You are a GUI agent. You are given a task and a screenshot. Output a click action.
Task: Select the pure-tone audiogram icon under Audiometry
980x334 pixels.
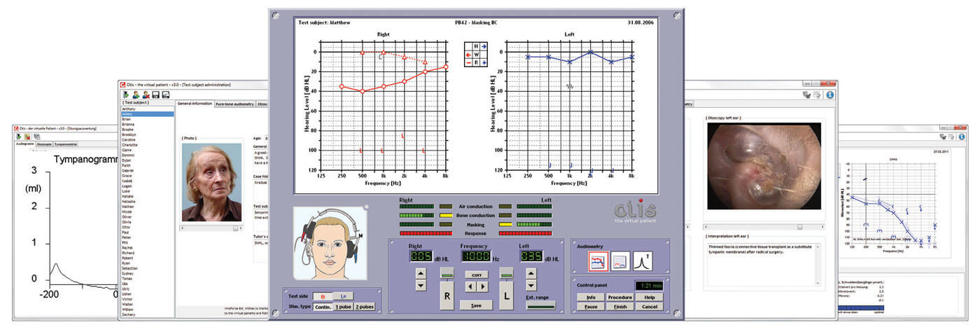[598, 261]
